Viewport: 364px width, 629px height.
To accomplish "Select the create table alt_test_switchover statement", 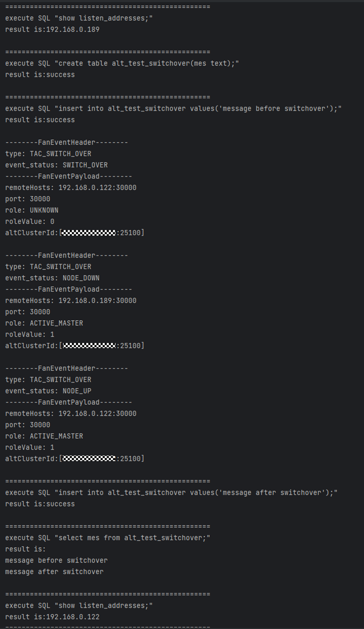I will coord(122,63).
